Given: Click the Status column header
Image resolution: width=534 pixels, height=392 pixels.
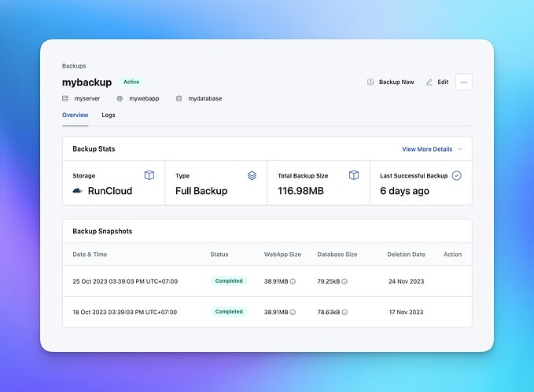Looking at the screenshot, I should point(219,255).
